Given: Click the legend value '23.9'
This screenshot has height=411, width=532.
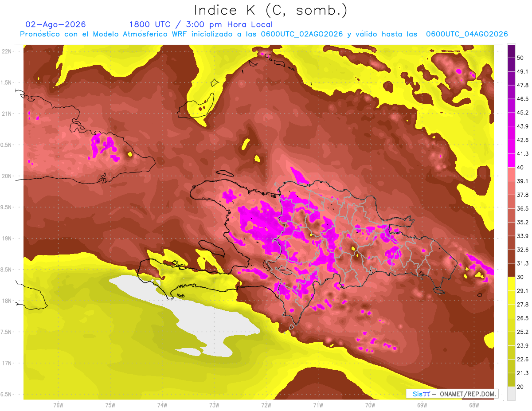Looking at the screenshot, I should click(522, 345).
